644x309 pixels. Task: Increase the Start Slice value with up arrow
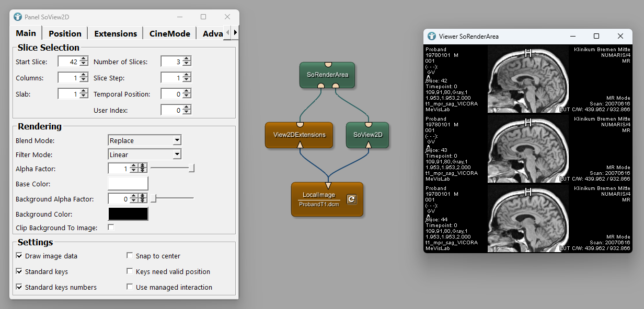pyautogui.click(x=84, y=60)
